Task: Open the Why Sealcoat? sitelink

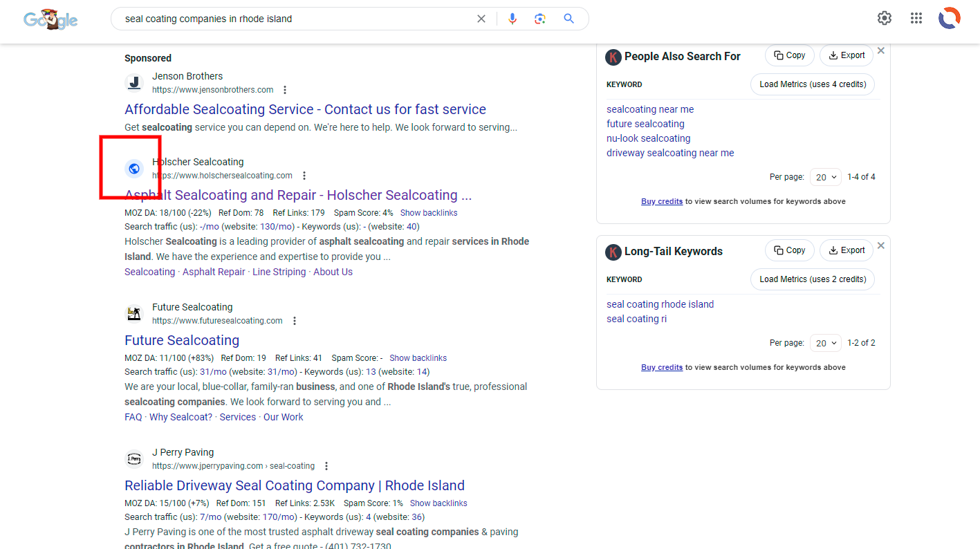Action: click(x=181, y=417)
